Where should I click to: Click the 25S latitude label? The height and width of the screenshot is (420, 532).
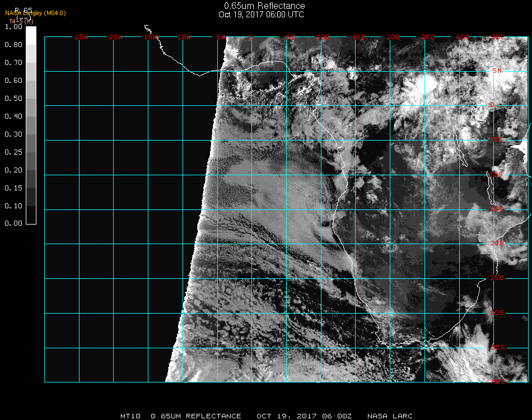[x=497, y=278]
